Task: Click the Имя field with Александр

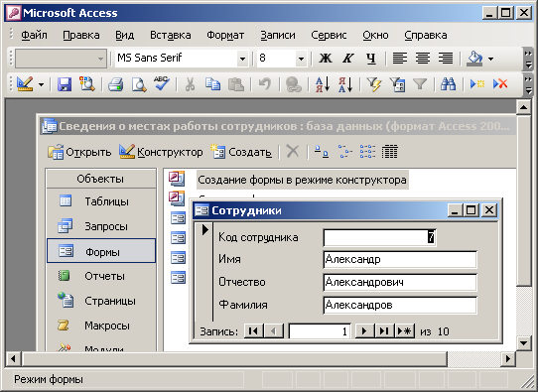Action: 400,260
